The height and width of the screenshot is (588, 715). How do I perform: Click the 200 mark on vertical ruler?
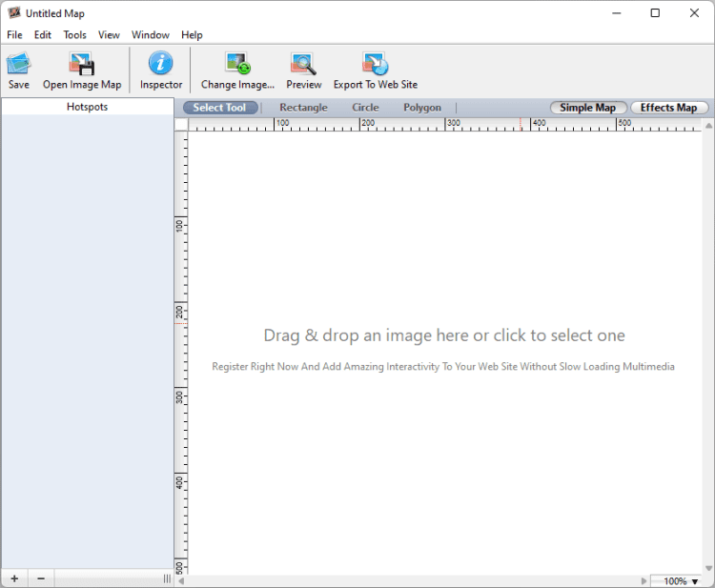(x=179, y=312)
